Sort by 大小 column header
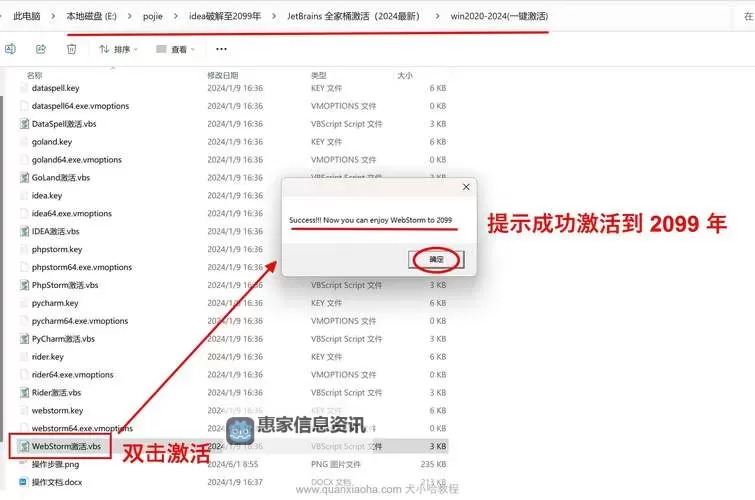The width and height of the screenshot is (755, 500). point(405,75)
